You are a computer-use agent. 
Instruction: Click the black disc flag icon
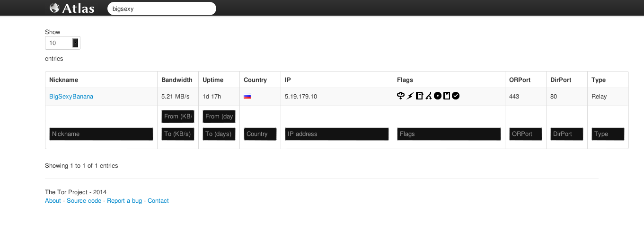(x=438, y=96)
